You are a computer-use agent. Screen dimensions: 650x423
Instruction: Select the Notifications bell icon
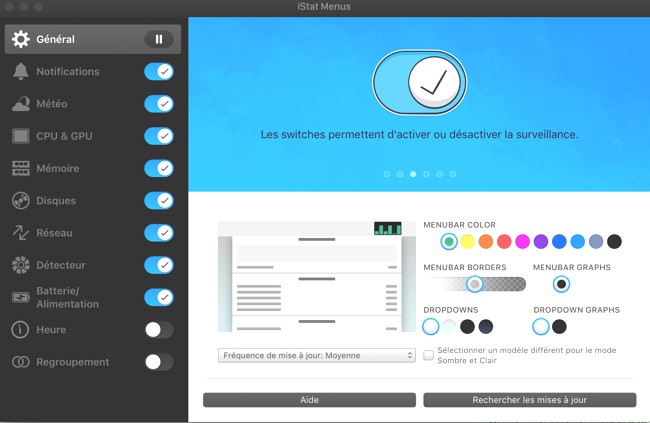click(x=20, y=72)
